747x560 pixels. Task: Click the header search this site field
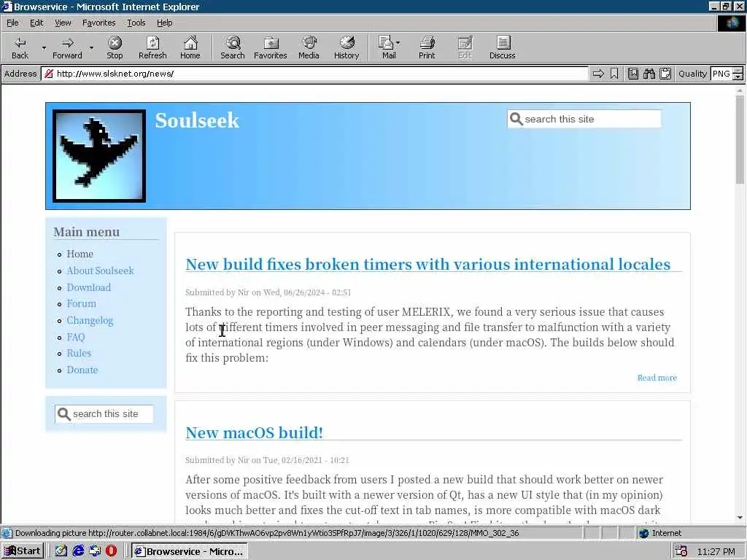tap(584, 119)
